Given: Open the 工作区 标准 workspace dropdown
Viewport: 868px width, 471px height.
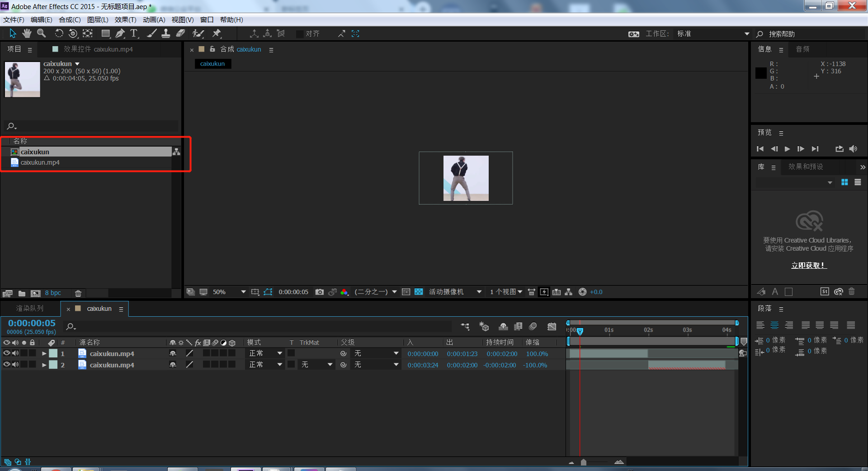Looking at the screenshot, I should pyautogui.click(x=712, y=34).
